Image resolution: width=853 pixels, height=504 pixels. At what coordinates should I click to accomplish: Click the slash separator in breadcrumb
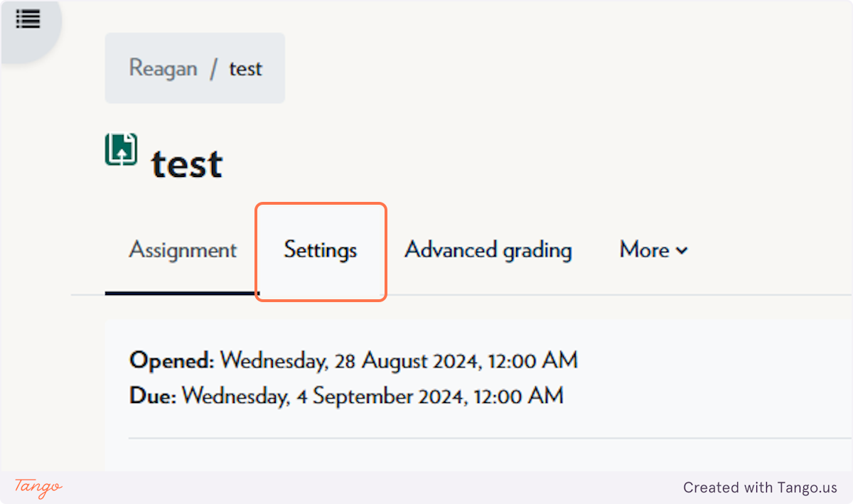[213, 69]
